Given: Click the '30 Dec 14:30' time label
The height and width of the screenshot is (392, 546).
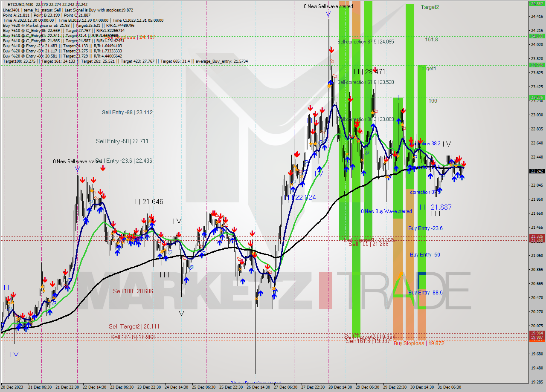Looking at the screenshot, I should [x=422, y=387].
